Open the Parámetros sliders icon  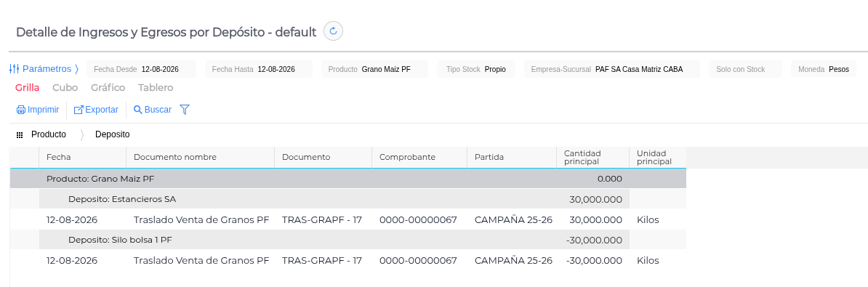click(x=15, y=69)
